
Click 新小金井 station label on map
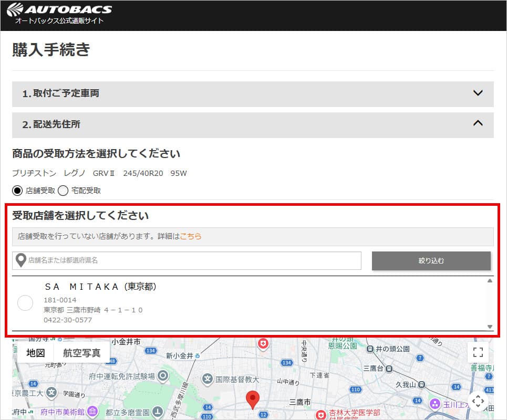click(x=180, y=356)
